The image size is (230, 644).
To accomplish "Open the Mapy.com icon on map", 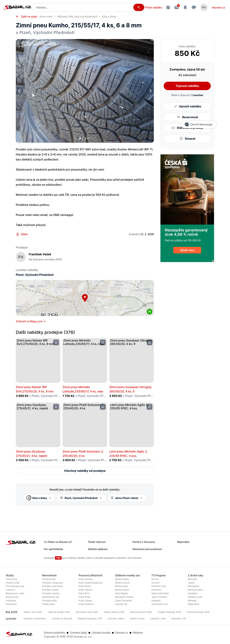I will coord(149,311).
